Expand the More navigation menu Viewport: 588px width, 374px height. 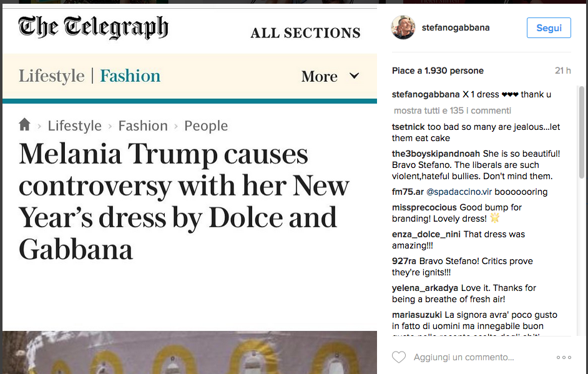[x=320, y=76]
